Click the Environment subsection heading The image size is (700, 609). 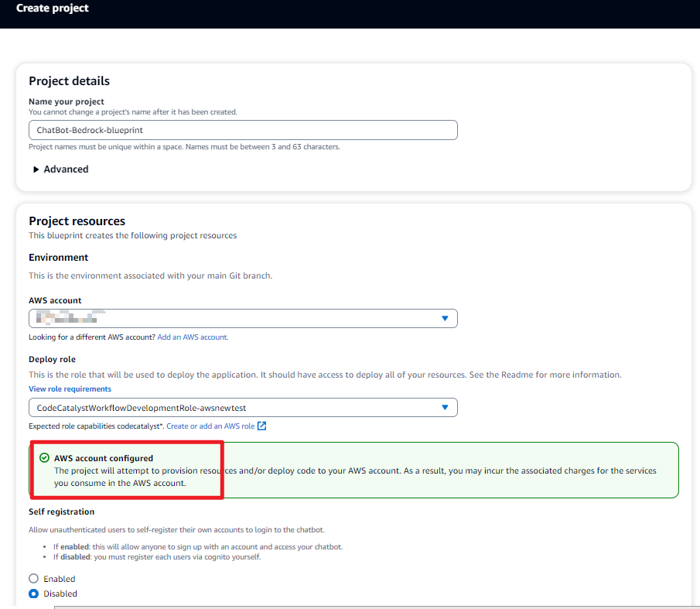coord(58,257)
